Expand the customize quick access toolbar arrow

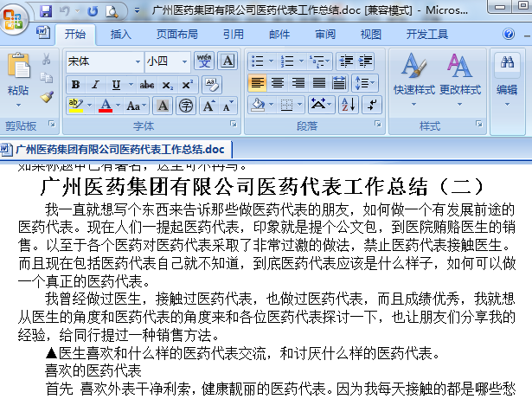pyautogui.click(x=137, y=11)
